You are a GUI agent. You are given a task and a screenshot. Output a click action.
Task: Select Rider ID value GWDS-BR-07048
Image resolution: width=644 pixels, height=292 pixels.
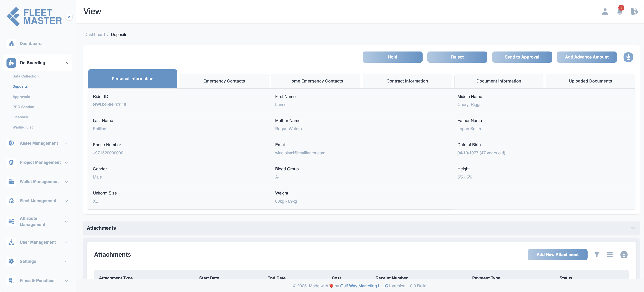(x=109, y=105)
